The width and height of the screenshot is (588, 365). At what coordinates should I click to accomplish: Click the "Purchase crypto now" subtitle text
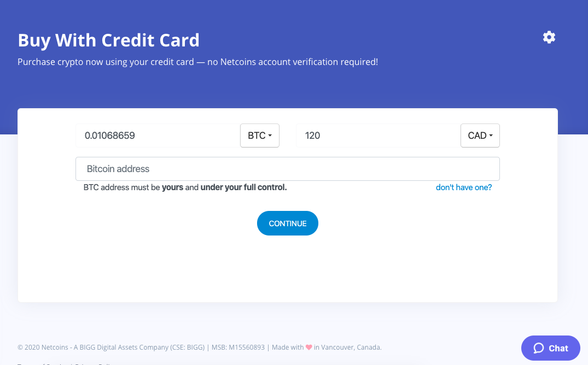pyautogui.click(x=197, y=62)
